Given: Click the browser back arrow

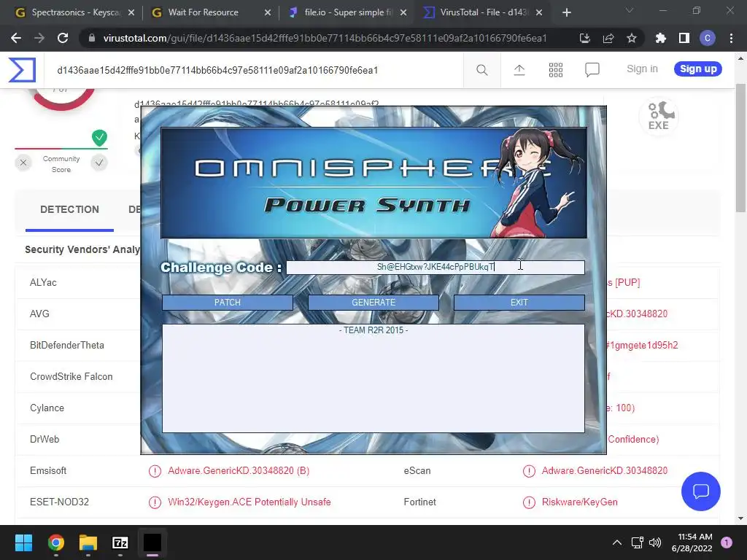Looking at the screenshot, I should [x=16, y=38].
